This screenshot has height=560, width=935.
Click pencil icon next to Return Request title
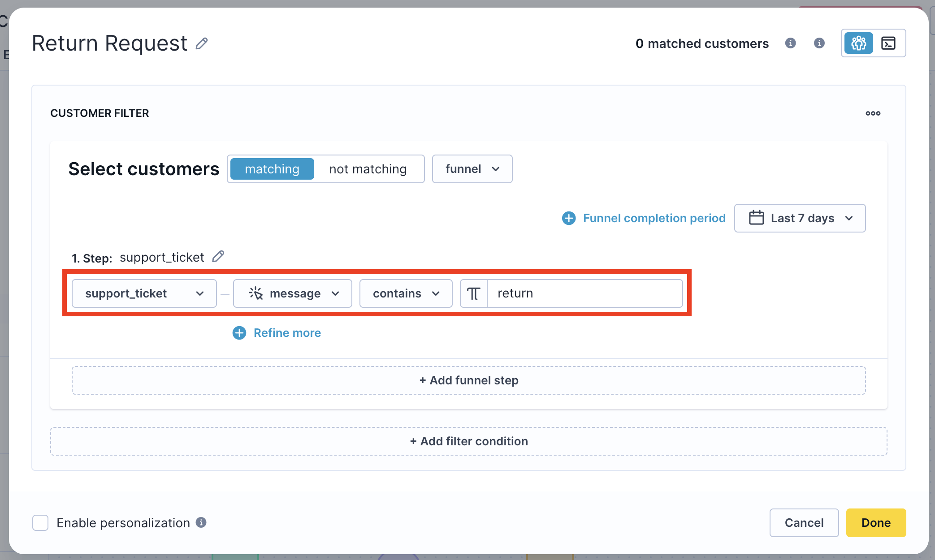pos(202,43)
